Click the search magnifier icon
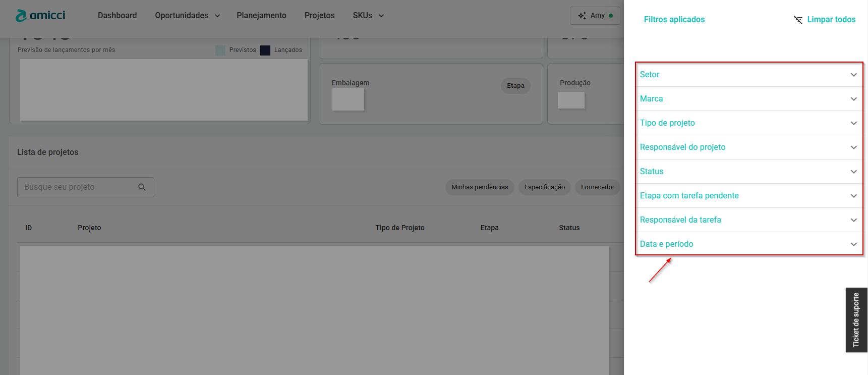 coord(142,187)
